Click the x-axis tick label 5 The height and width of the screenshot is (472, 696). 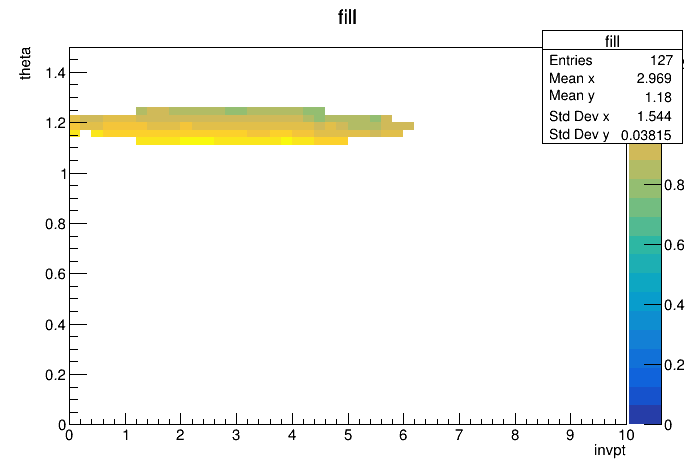(348, 435)
